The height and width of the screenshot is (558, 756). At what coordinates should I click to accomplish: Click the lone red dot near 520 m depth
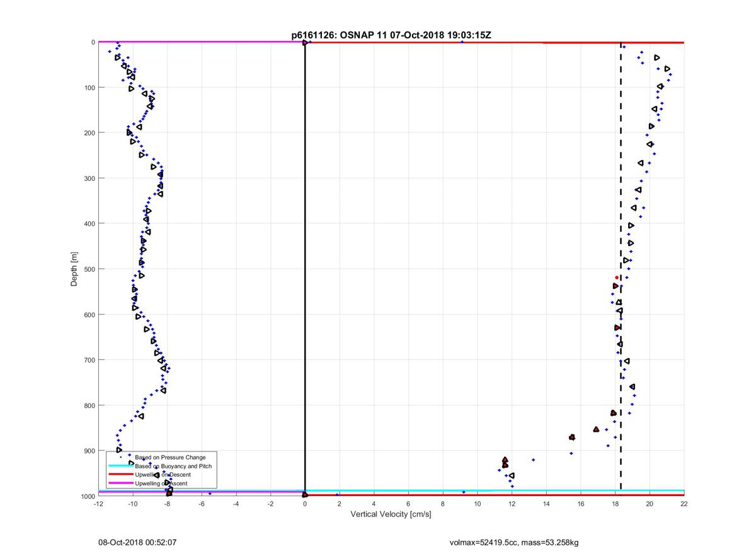(617, 277)
